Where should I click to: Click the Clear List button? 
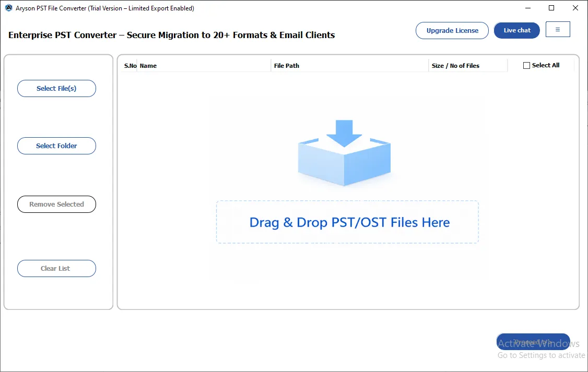56,269
